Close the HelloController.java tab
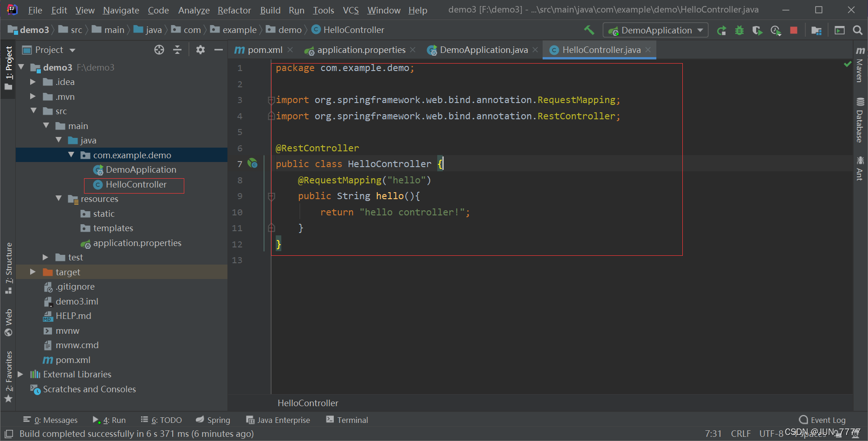Viewport: 868px width, 441px height. [648, 50]
